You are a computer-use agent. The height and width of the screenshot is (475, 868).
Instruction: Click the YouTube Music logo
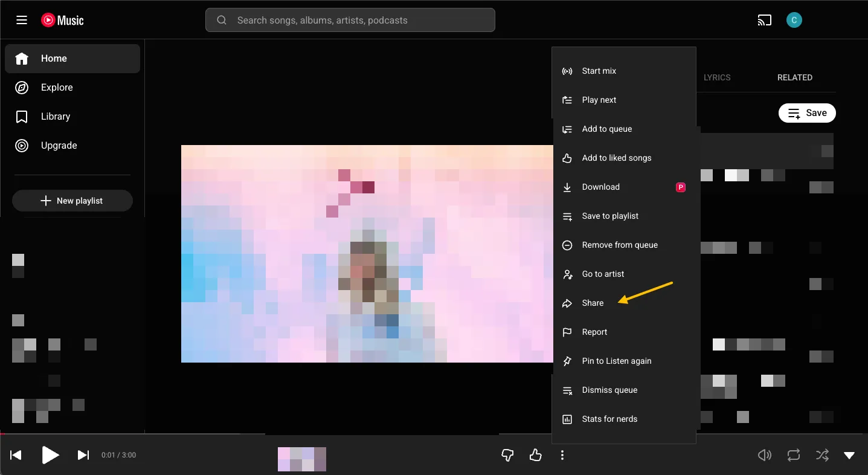tap(62, 20)
